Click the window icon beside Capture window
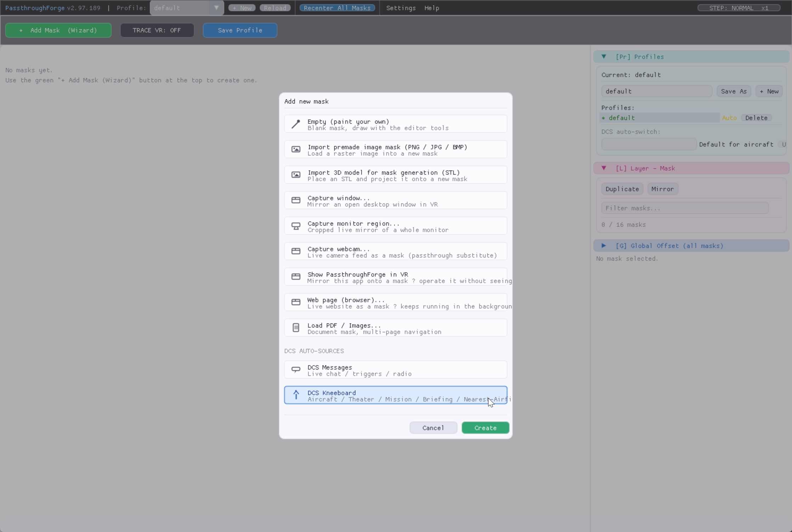The height and width of the screenshot is (532, 792). pos(296,200)
